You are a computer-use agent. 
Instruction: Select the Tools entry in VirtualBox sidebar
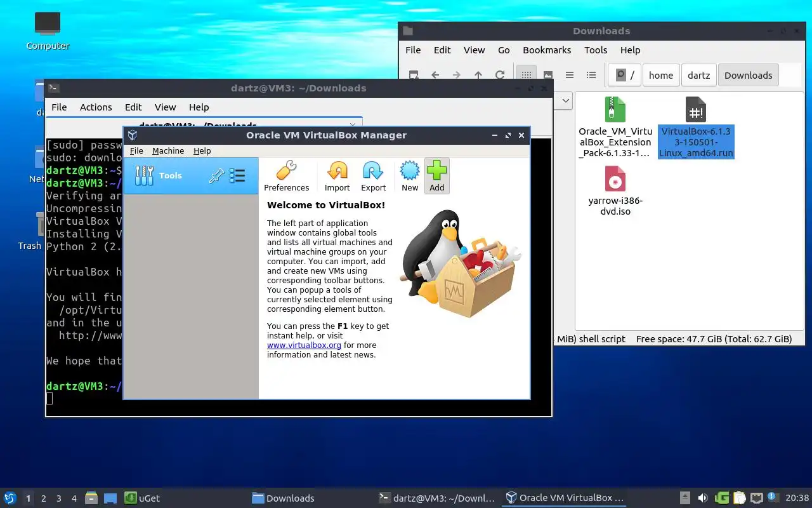(x=191, y=176)
